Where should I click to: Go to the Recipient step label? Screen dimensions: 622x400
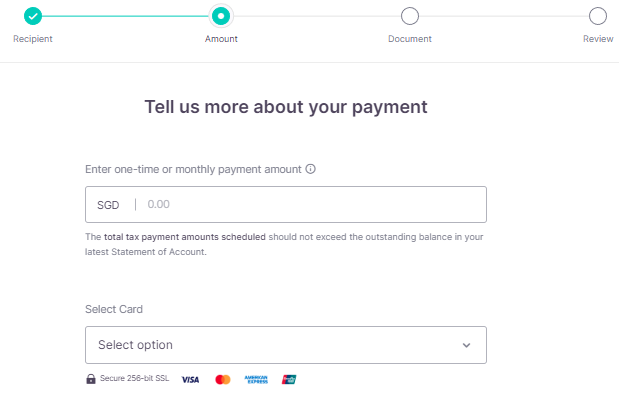(x=33, y=39)
